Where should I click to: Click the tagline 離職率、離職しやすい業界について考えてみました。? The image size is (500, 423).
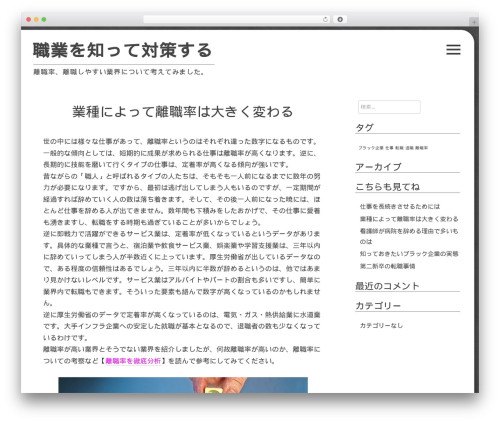pyautogui.click(x=119, y=72)
